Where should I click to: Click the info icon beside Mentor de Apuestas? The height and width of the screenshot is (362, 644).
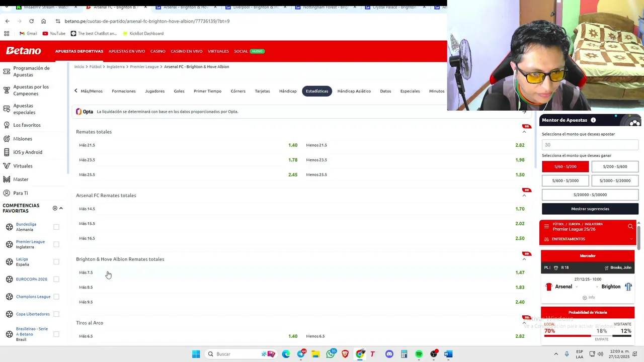(593, 120)
